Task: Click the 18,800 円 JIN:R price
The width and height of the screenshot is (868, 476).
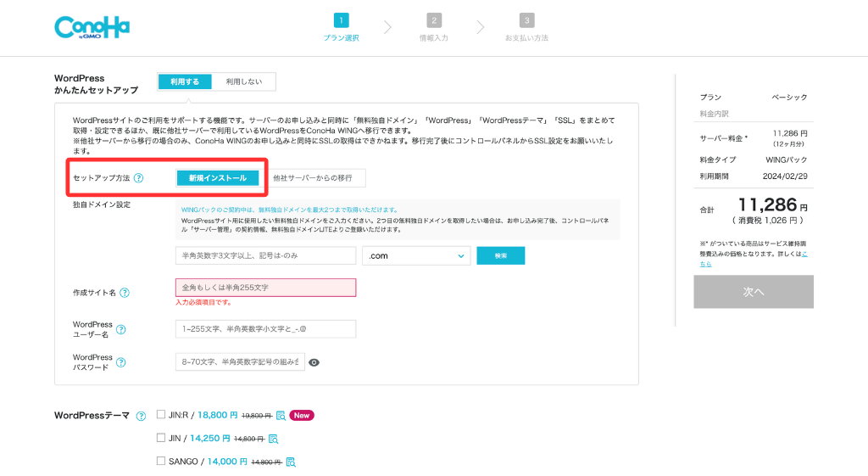Action: [218, 415]
